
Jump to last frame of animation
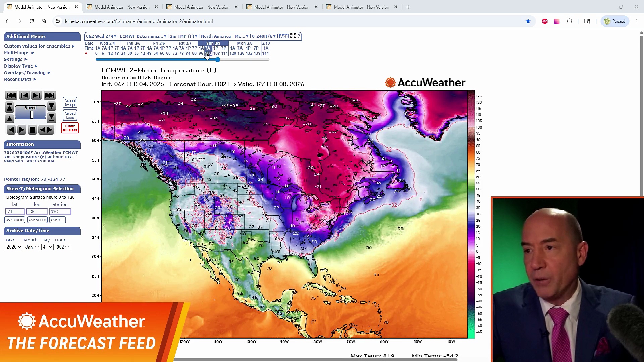(50, 96)
